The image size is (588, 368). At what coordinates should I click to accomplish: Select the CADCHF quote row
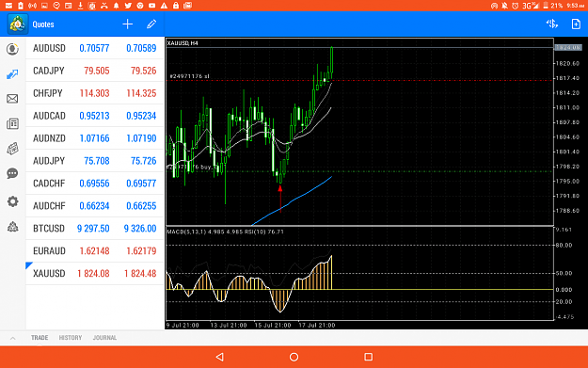pos(95,184)
